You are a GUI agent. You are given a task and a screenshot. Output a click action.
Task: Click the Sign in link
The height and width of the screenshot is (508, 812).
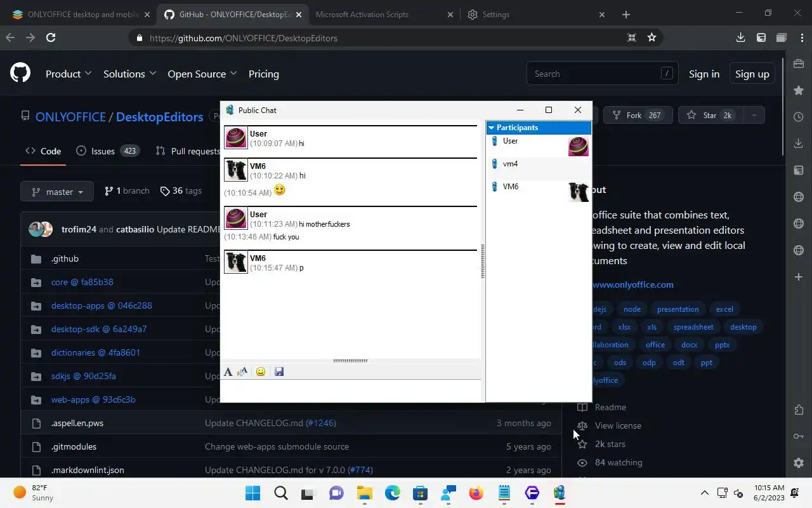pos(704,74)
